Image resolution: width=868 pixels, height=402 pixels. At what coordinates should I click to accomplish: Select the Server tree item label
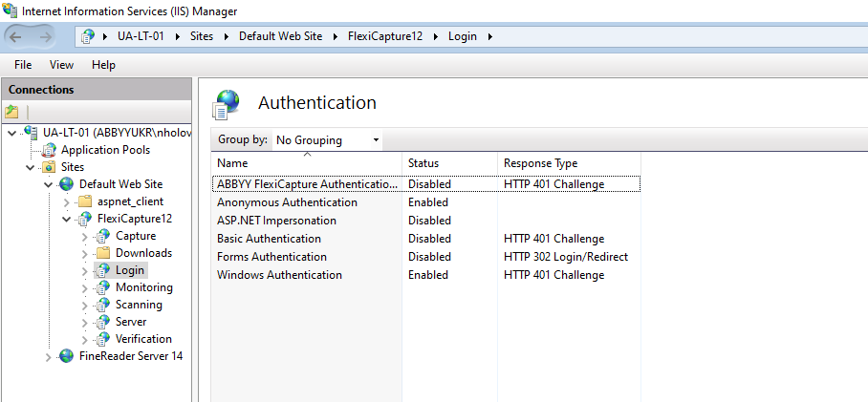point(131,322)
